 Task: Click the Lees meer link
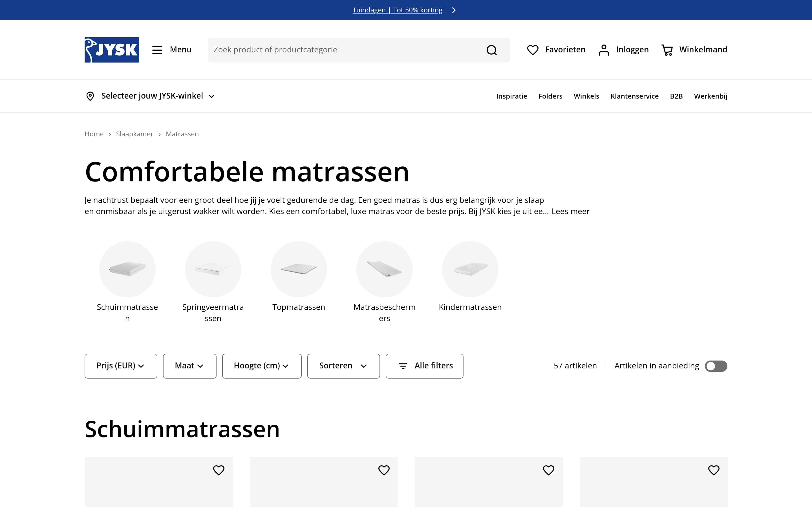[570, 211]
